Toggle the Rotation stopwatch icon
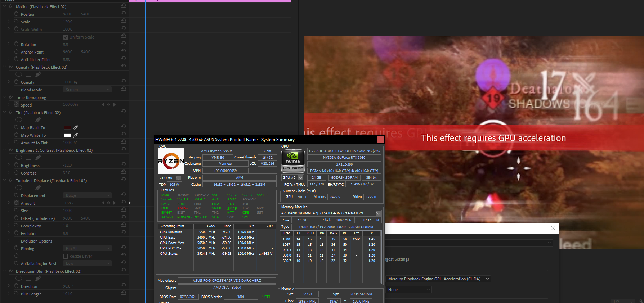Viewport: 644px width, 303px height. click(x=17, y=44)
